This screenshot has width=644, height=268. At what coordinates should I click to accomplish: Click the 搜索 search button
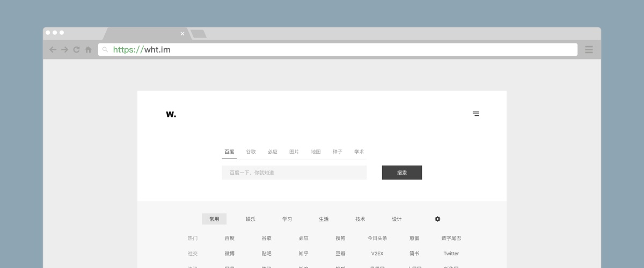click(x=402, y=173)
